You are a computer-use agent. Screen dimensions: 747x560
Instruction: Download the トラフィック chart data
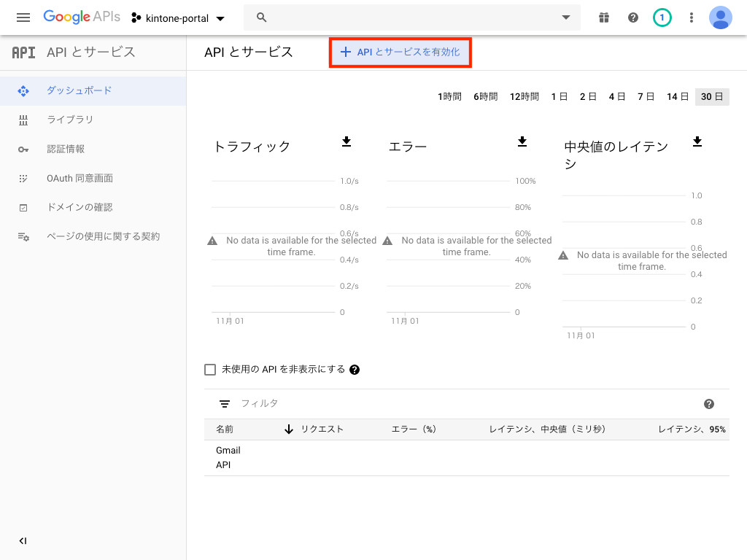point(347,141)
